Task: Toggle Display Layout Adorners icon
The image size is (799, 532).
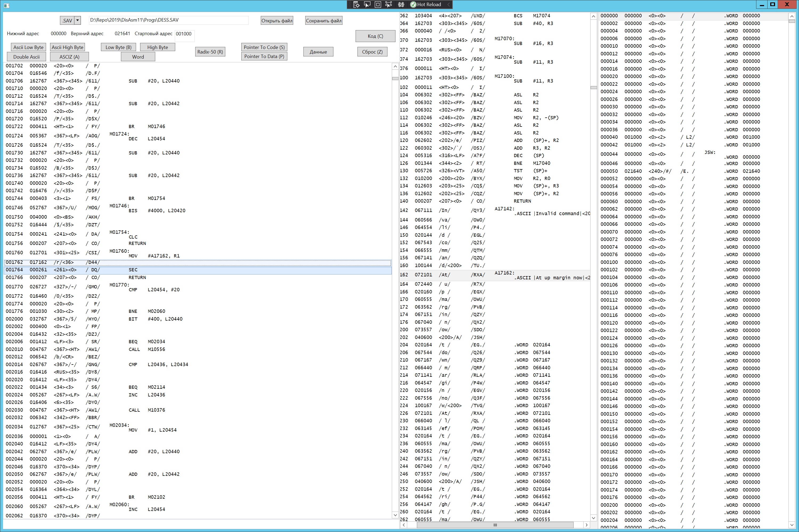Action: pyautogui.click(x=378, y=5)
